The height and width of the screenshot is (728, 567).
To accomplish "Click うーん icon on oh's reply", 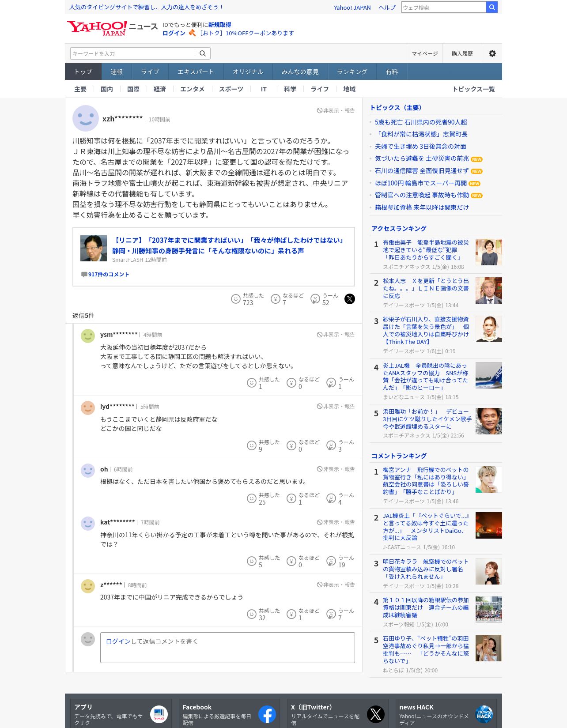I will tap(331, 498).
